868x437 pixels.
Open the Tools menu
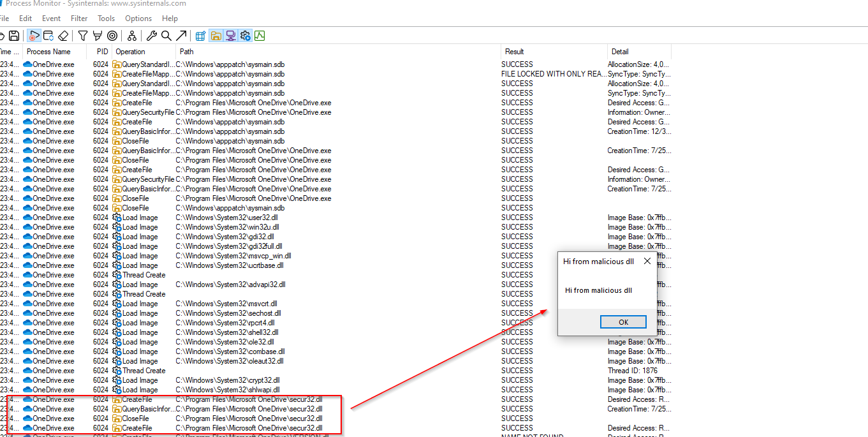pyautogui.click(x=107, y=19)
